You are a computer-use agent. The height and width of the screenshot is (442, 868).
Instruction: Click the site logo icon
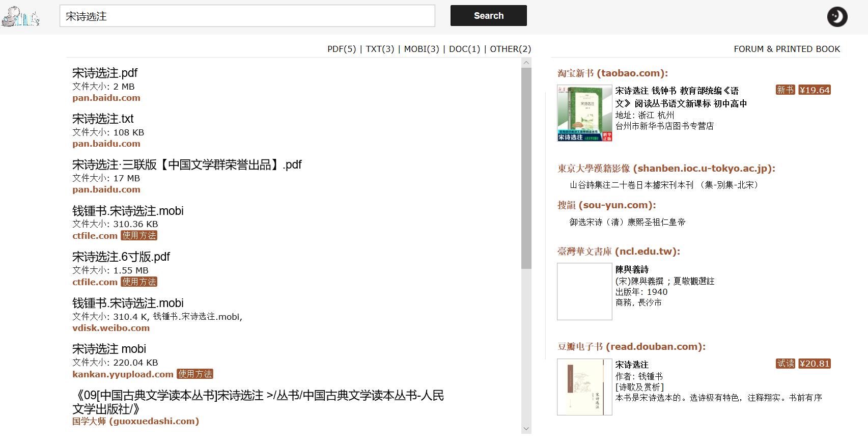[21, 16]
